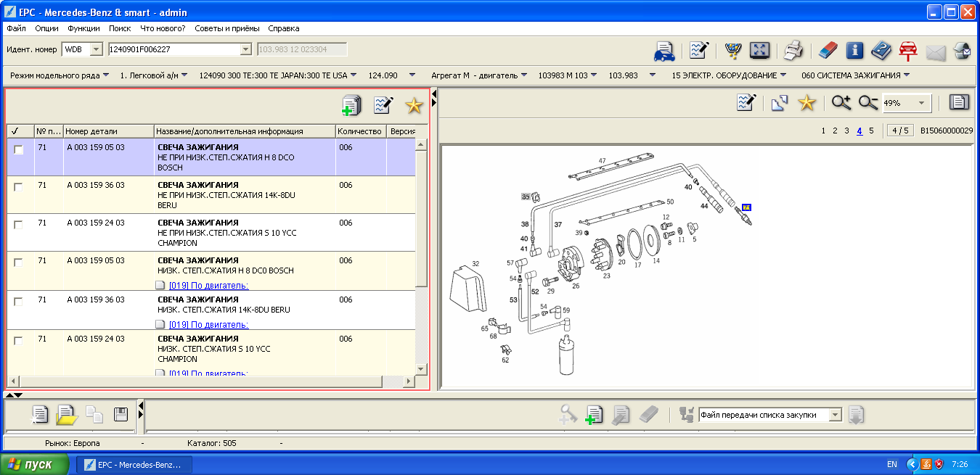980x475 pixels.
Task: Expand the VIN number 1240901F006227 dropdown
Action: pos(245,49)
